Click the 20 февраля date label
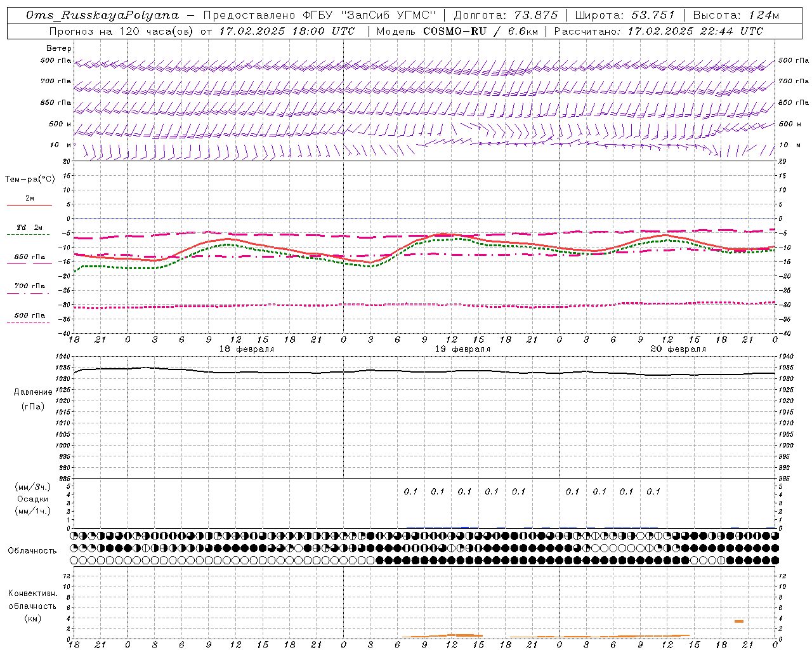The height and width of the screenshot is (650, 812). pos(678,349)
